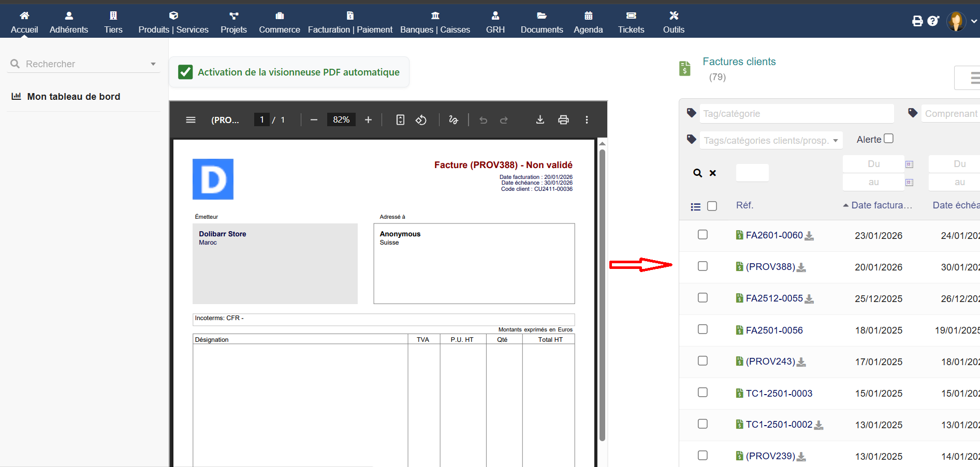Check the Alerte checkbox
The width and height of the screenshot is (980, 467).
[888, 139]
